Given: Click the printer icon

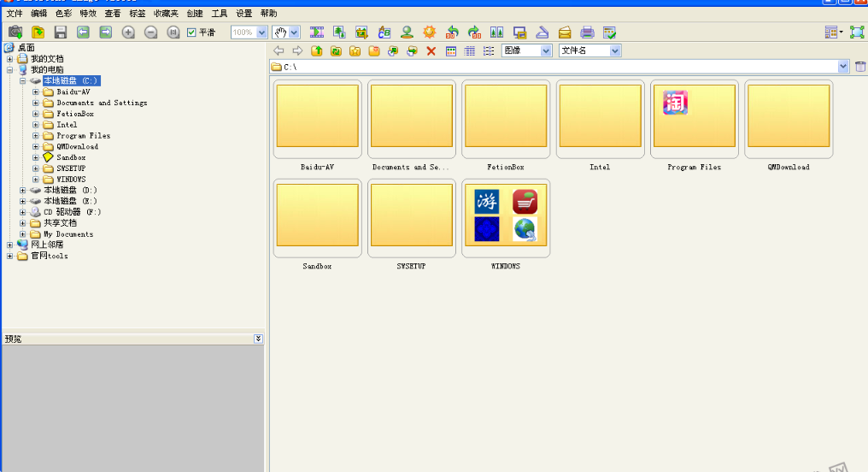Looking at the screenshot, I should pos(587,32).
